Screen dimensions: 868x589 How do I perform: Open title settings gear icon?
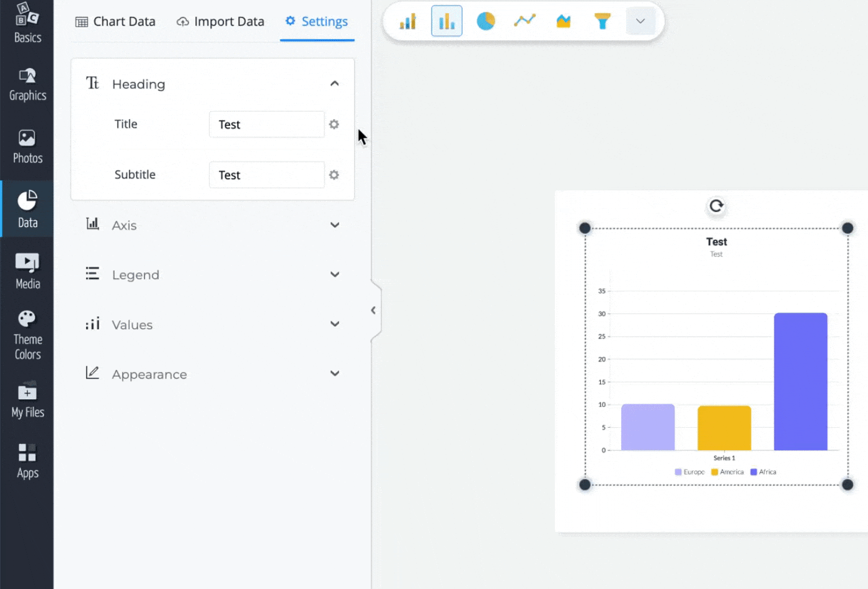pyautogui.click(x=334, y=125)
